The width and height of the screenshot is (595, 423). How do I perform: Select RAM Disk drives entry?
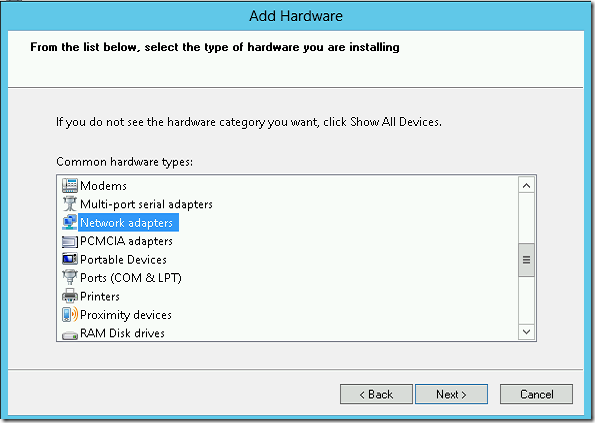click(122, 333)
